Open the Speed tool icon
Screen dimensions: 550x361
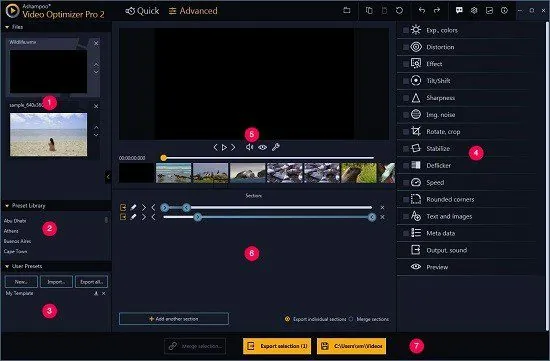tap(416, 182)
